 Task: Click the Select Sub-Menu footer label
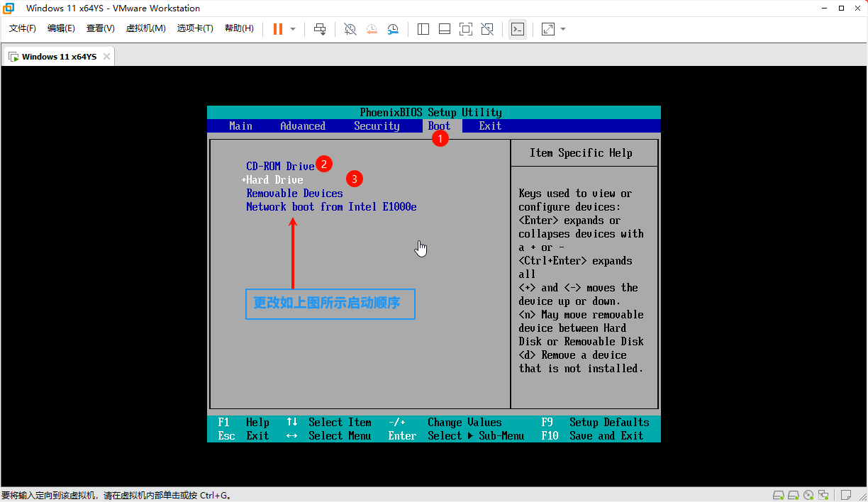(x=476, y=436)
